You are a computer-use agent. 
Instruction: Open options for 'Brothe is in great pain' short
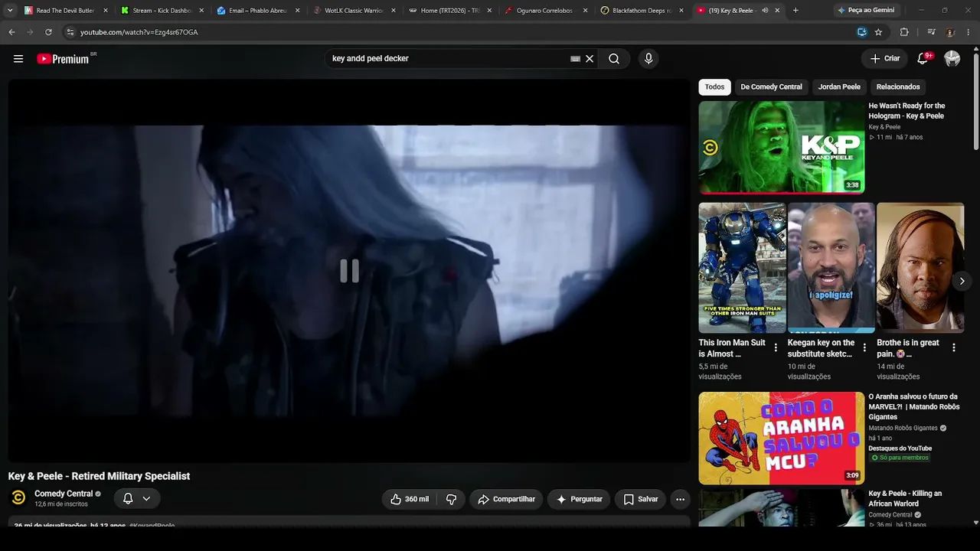click(x=954, y=347)
